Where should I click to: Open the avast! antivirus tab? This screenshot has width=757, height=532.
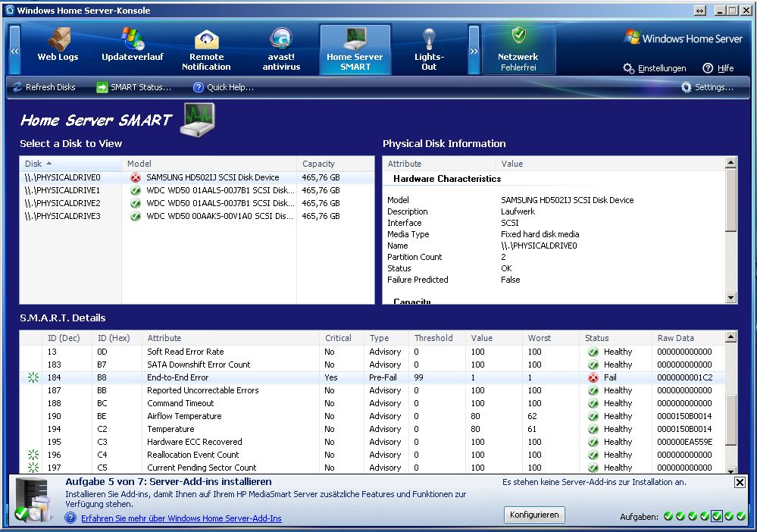pyautogui.click(x=281, y=49)
